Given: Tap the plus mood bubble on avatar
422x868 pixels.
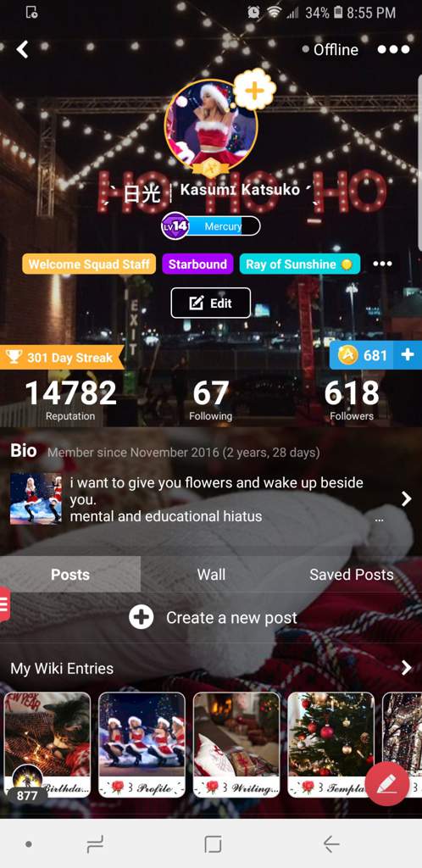Looking at the screenshot, I should coord(254,90).
